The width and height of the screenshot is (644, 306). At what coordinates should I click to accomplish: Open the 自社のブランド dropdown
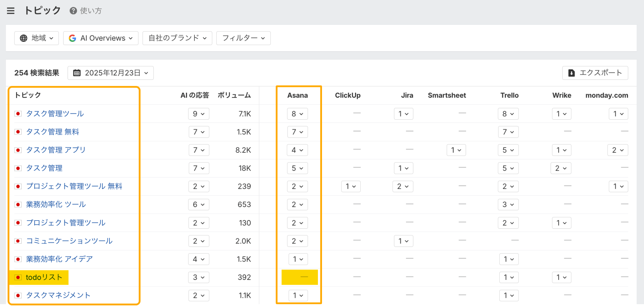point(177,38)
